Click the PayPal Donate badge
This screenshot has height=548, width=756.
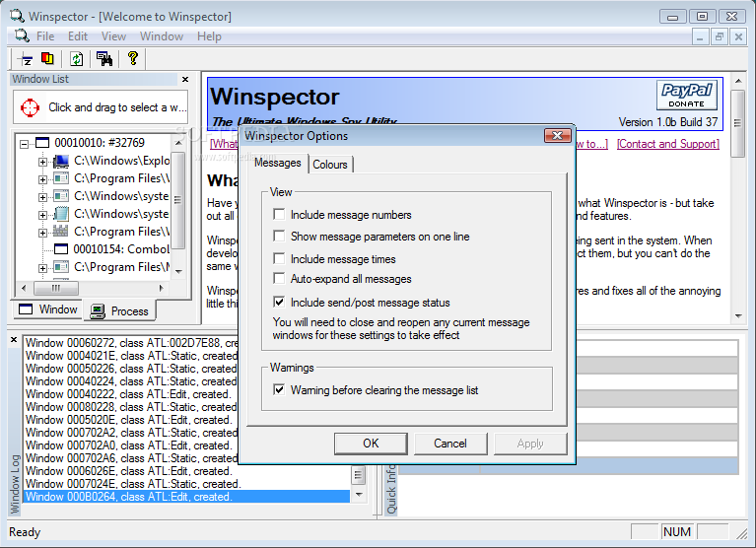pos(687,95)
